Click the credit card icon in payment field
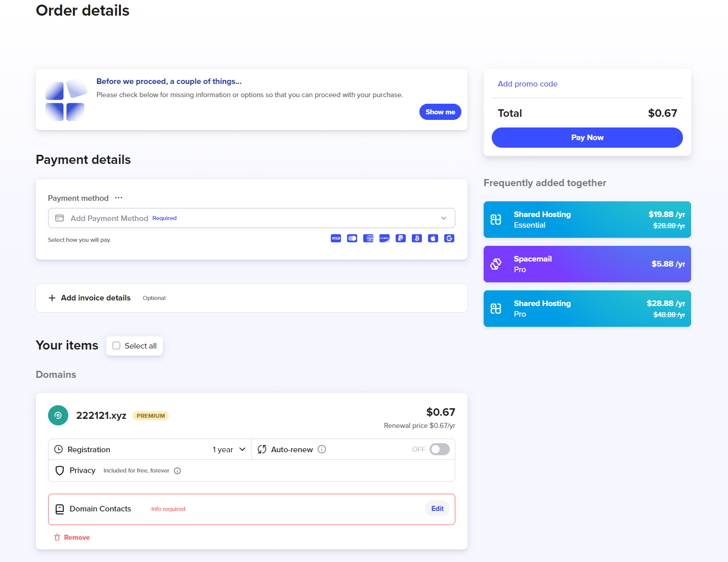 [60, 218]
